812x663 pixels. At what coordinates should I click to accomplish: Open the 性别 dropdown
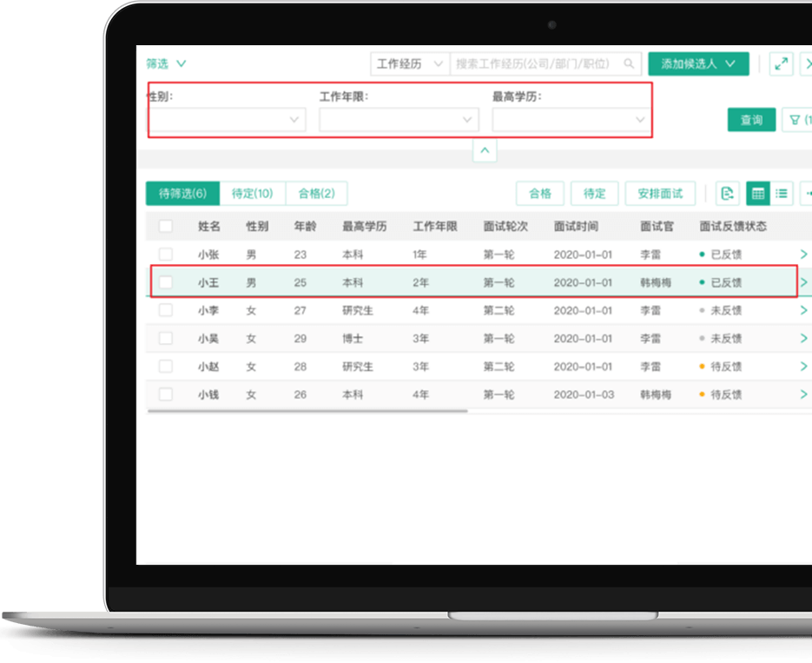[x=227, y=120]
